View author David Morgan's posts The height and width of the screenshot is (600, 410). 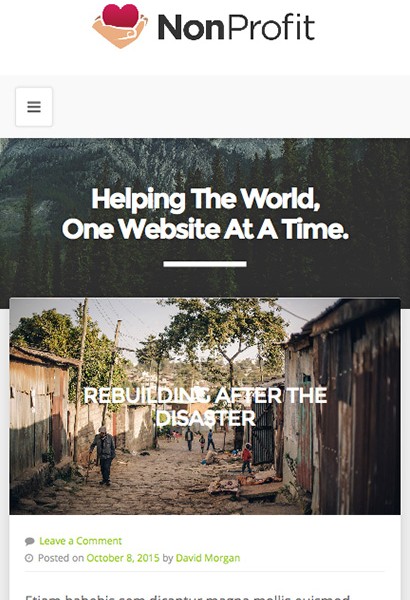point(207,558)
